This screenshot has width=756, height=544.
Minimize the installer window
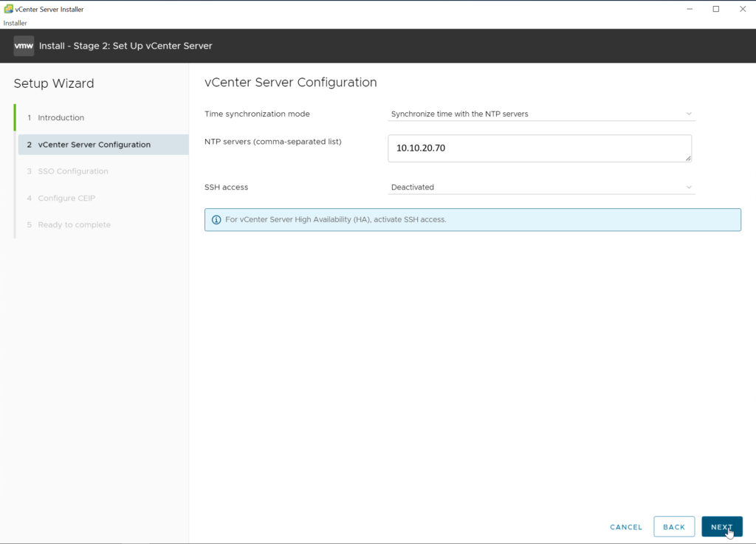[688, 9]
